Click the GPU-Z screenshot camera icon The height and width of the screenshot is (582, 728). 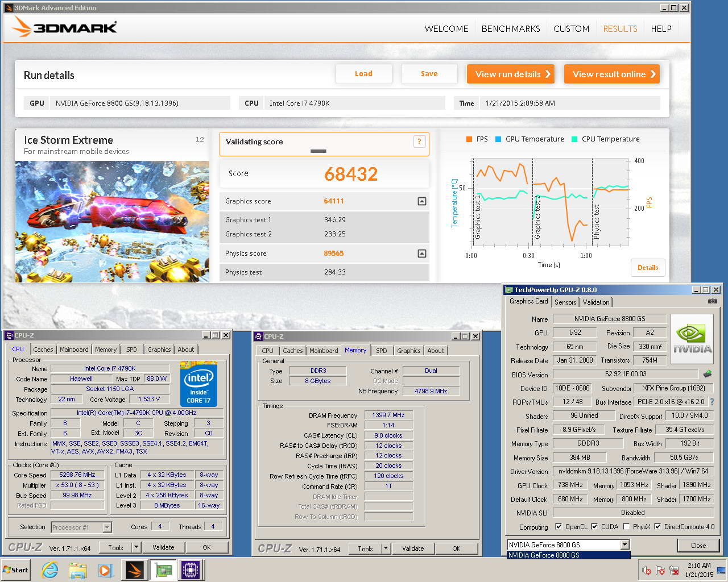tap(712, 301)
